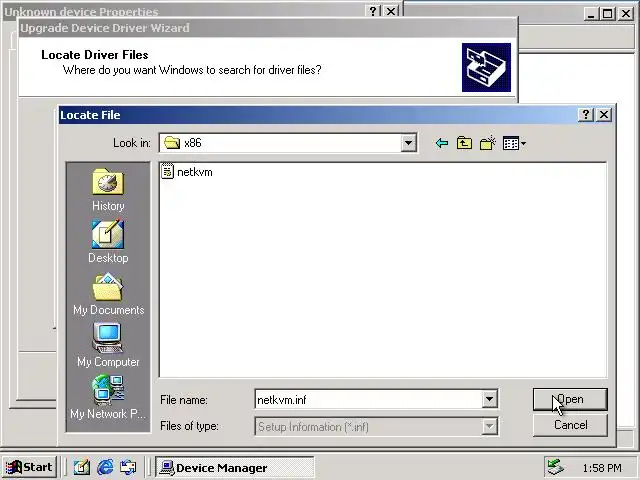
Task: Click Unknown device Properties help button
Action: pos(373,11)
